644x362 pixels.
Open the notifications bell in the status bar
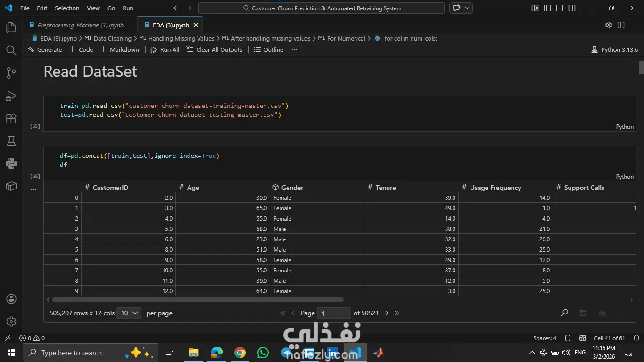636,338
